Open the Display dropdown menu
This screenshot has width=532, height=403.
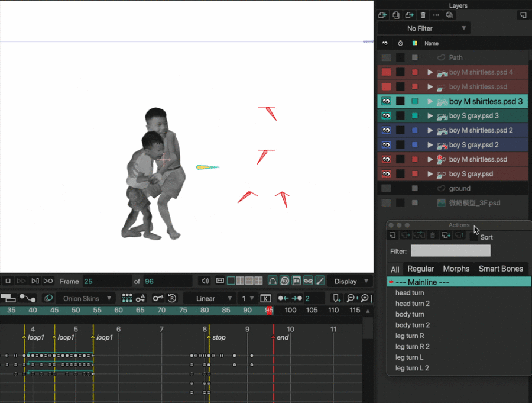350,281
